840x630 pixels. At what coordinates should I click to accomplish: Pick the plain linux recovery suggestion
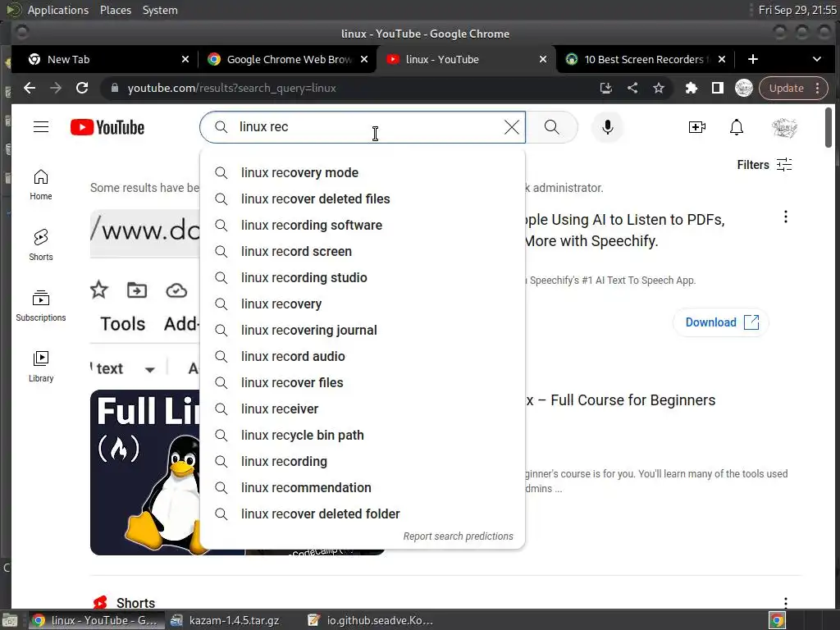pos(362,304)
